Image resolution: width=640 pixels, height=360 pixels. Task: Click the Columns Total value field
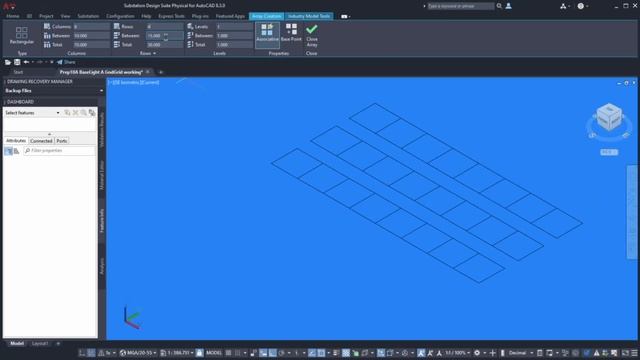[x=91, y=44]
